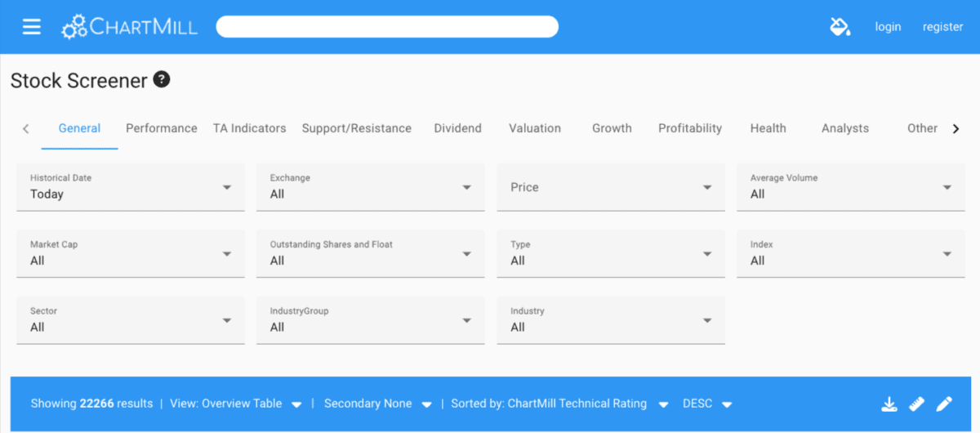Image resolution: width=980 pixels, height=433 pixels.
Task: Open the hamburger navigation menu
Action: pyautogui.click(x=31, y=27)
